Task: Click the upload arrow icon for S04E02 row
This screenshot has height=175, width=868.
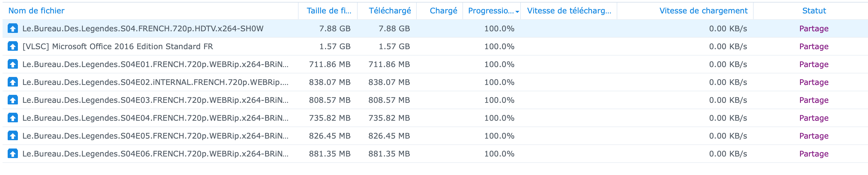Action: pyautogui.click(x=13, y=82)
